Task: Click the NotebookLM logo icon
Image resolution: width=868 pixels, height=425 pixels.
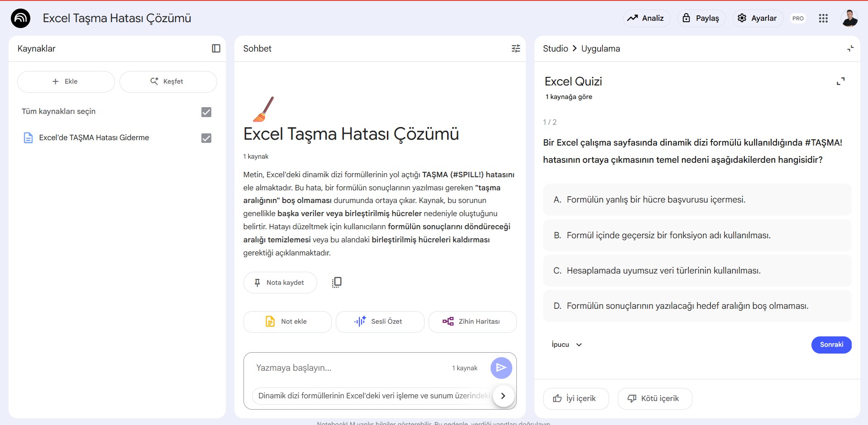Action: 20,18
